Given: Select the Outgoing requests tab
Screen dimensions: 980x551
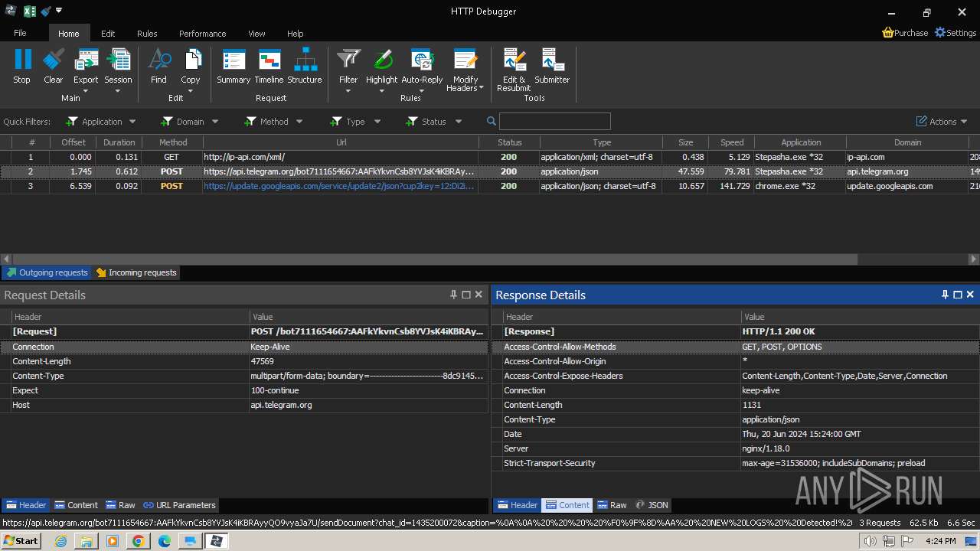Looking at the screenshot, I should coord(47,272).
